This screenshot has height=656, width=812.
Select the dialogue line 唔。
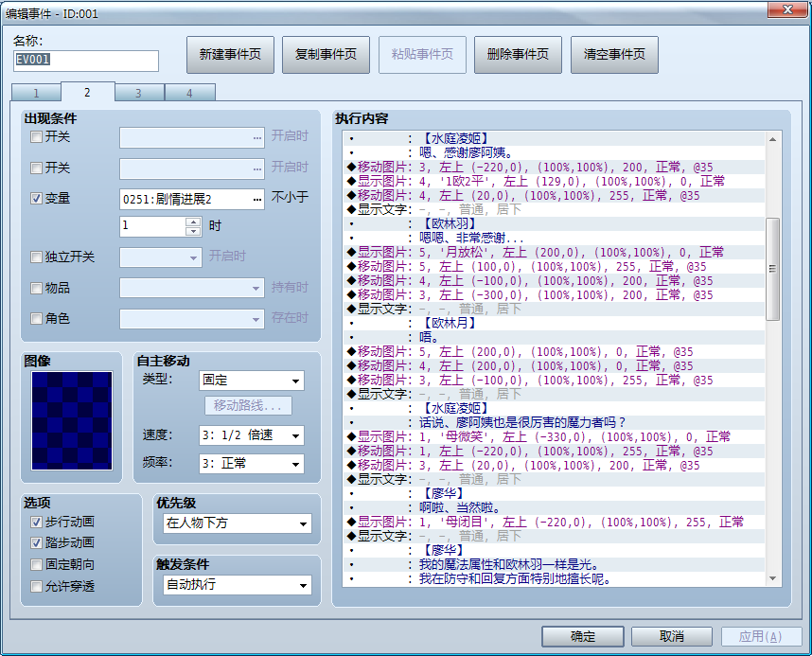554,337
